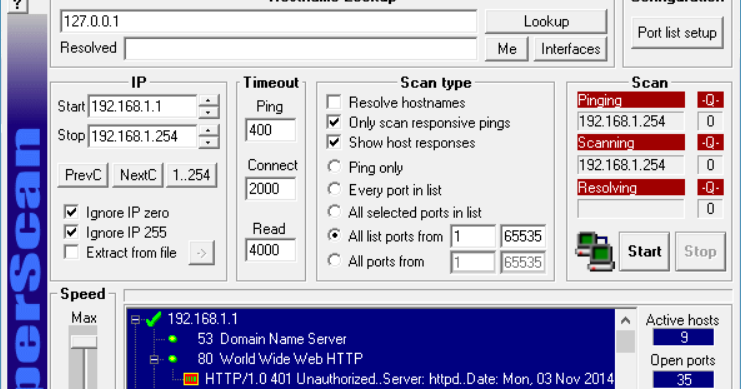Viewport: 741px width, 389px height.
Task: Click the green dot beside port 80
Action: point(173,359)
